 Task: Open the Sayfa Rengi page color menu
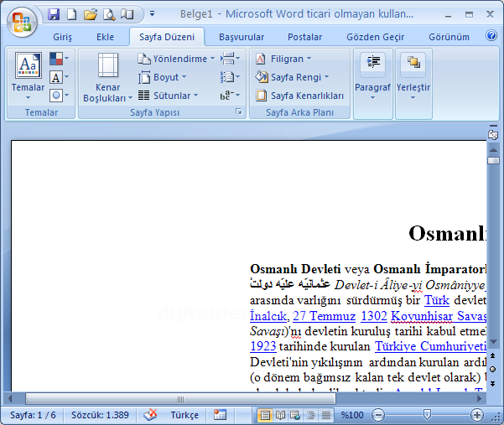pos(292,77)
